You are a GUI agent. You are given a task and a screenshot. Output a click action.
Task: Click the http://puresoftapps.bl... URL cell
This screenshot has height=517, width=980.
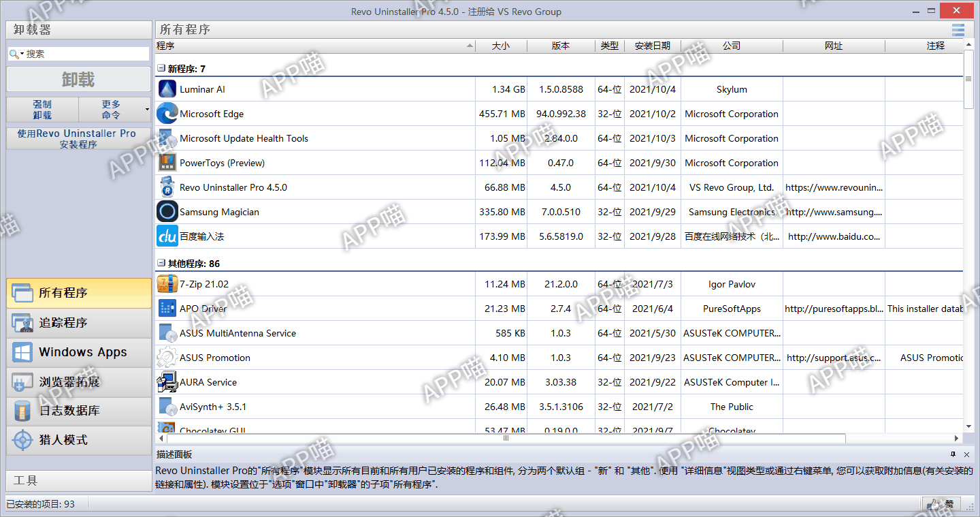point(834,309)
